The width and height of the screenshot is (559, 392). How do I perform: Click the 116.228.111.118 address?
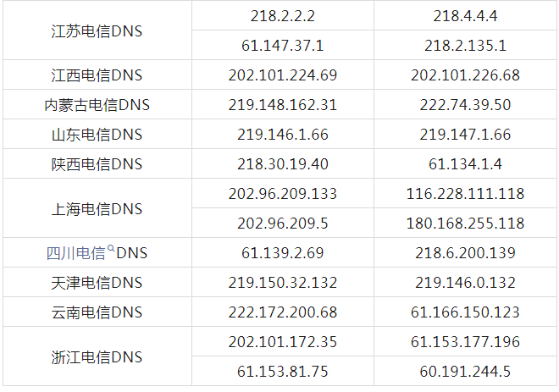465,194
